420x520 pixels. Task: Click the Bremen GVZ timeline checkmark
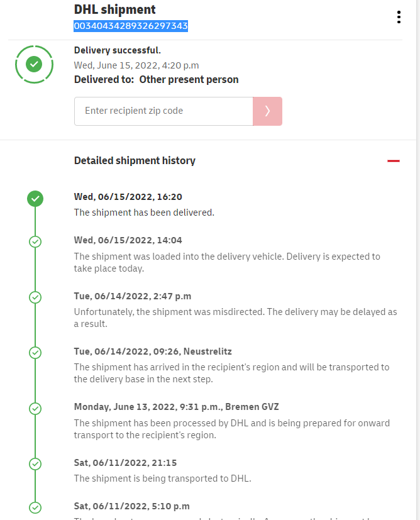tap(35, 408)
